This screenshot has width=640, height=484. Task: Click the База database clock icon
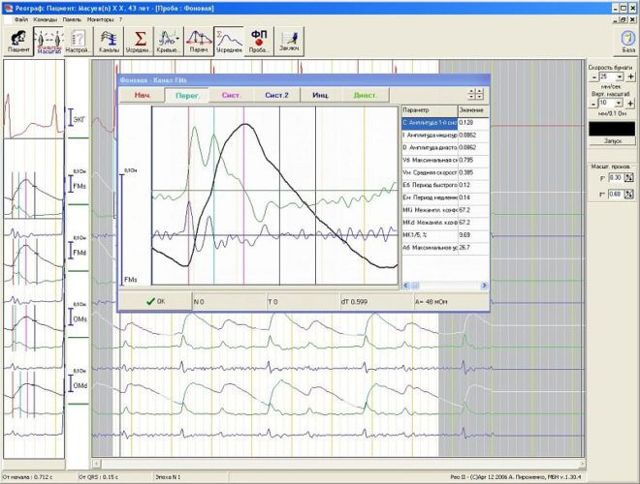[628, 39]
